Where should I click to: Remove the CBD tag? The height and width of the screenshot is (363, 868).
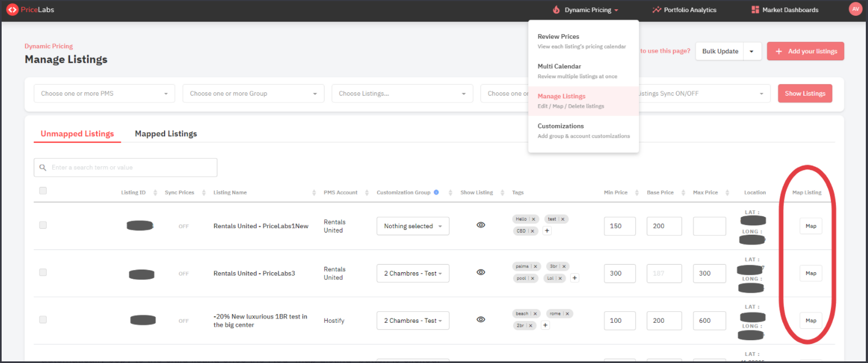533,231
